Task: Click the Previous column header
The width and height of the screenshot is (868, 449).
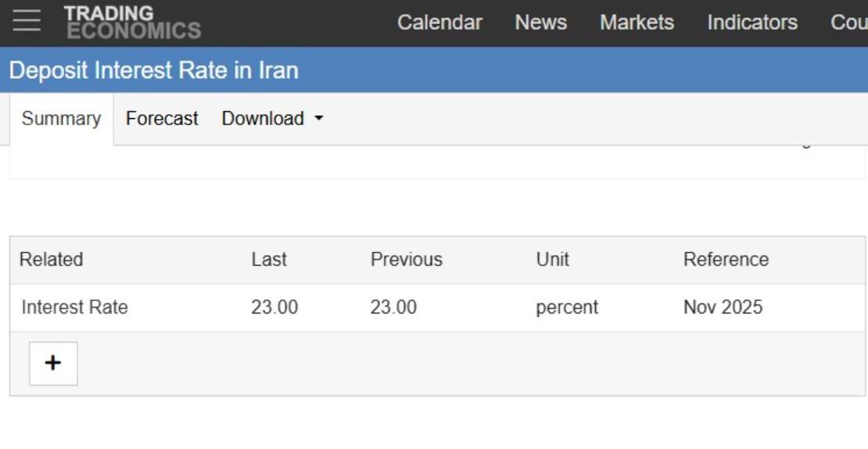Action: point(406,260)
